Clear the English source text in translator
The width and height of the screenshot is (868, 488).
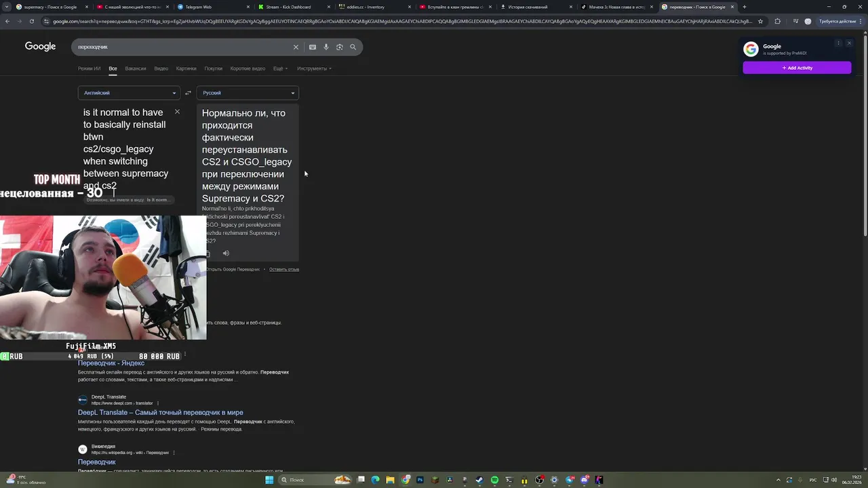pos(177,112)
